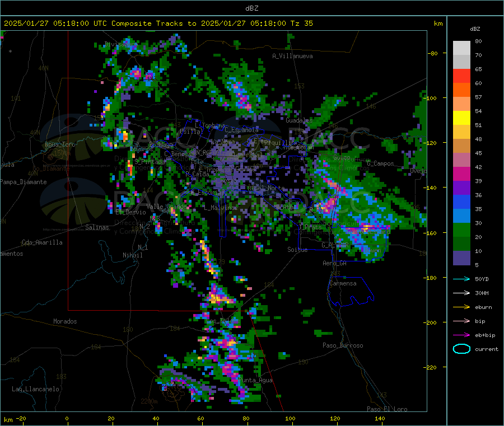Click the yellow eburn arrow legend symbol

[461, 307]
